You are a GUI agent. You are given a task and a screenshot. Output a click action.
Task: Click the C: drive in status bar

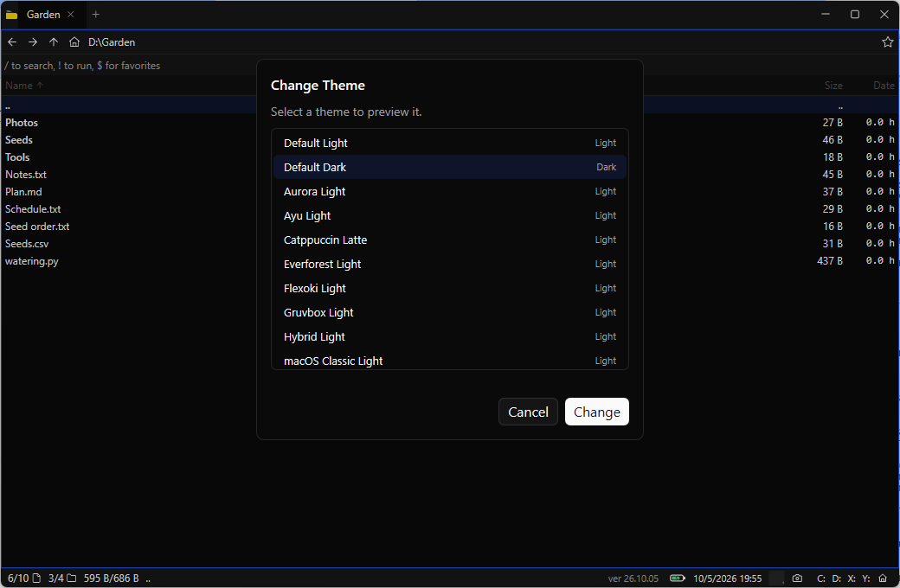821,578
